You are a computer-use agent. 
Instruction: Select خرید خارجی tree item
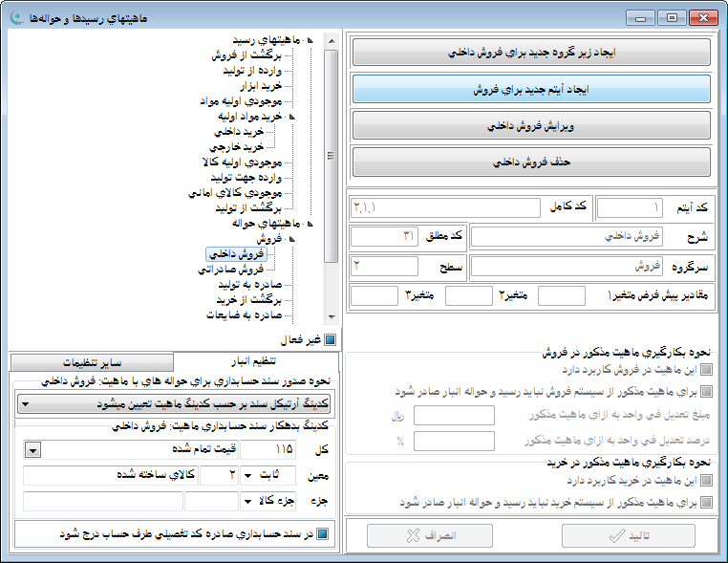pos(236,147)
